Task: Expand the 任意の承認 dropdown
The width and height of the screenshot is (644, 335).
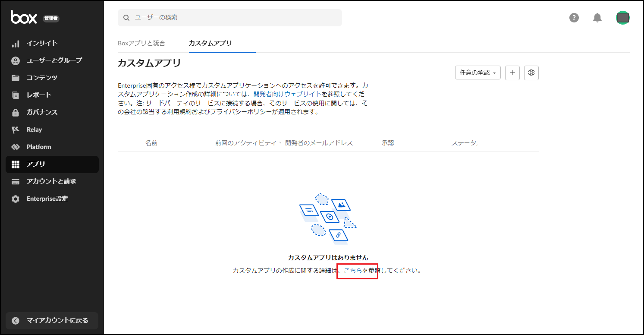Action: tap(478, 73)
